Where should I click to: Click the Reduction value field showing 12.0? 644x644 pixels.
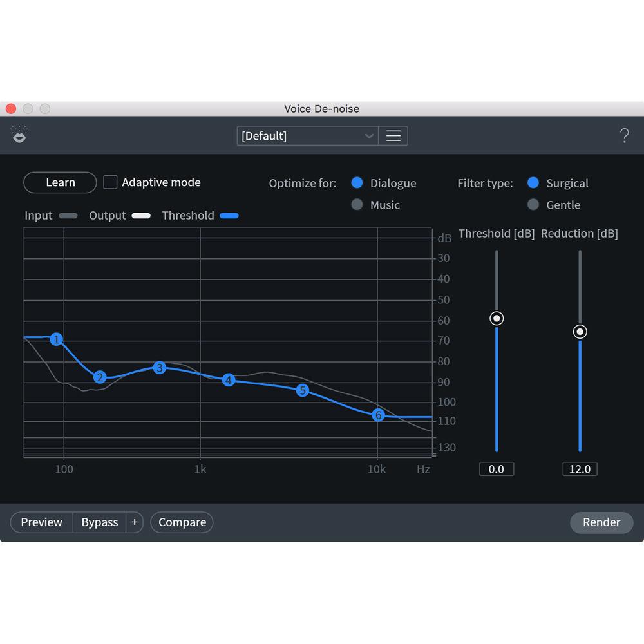[x=579, y=469]
